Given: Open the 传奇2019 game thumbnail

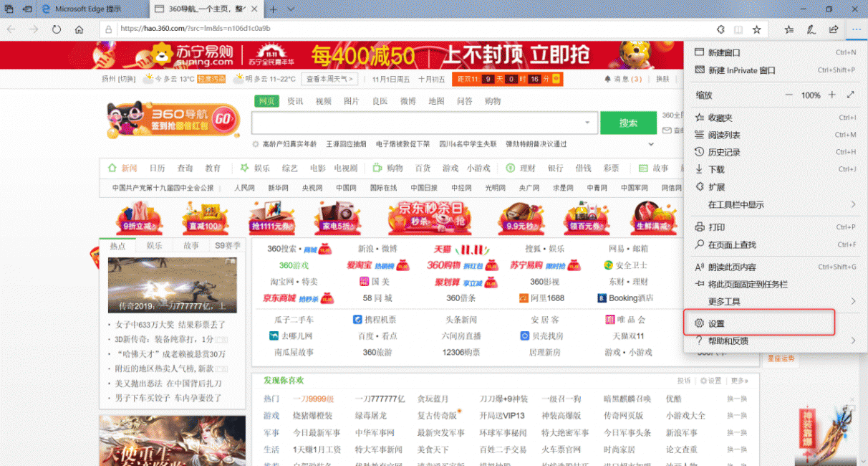Looking at the screenshot, I should point(172,285).
